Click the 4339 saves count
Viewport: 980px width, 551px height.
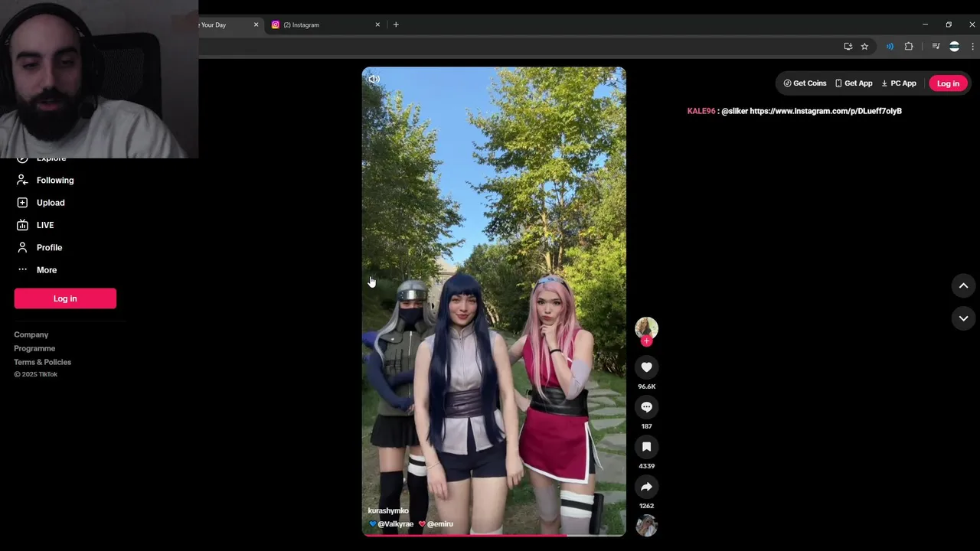(x=646, y=466)
